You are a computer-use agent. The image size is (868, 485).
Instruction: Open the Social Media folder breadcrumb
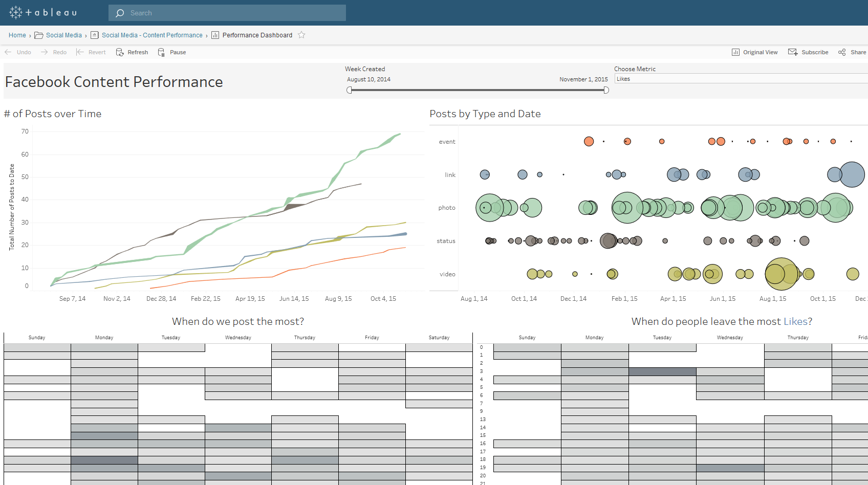pos(63,35)
